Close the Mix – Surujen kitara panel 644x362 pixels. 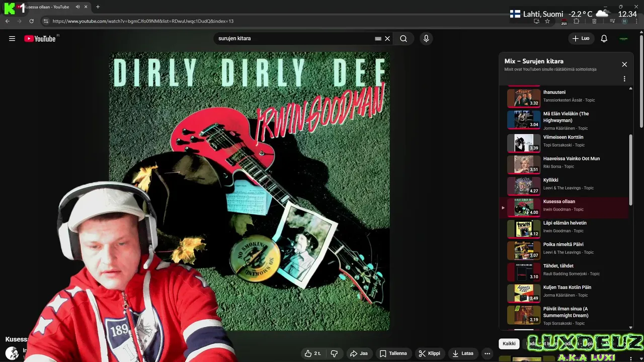(624, 64)
